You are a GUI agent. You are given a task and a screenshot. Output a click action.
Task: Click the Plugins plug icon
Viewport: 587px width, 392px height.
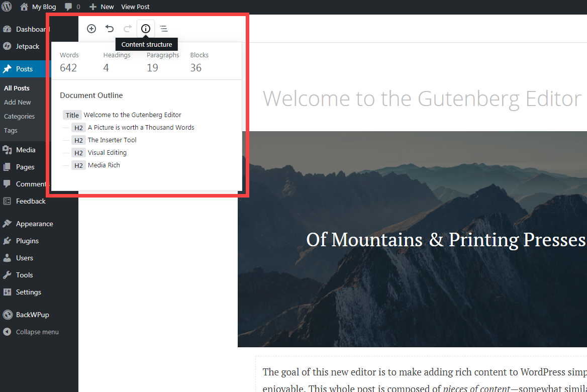(x=7, y=241)
